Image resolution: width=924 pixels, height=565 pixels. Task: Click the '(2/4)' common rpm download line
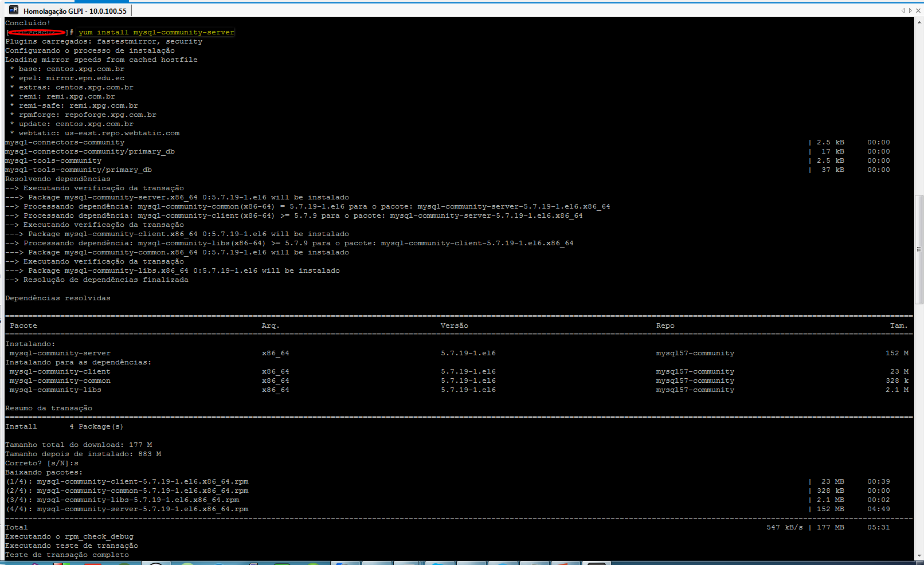[127, 491]
